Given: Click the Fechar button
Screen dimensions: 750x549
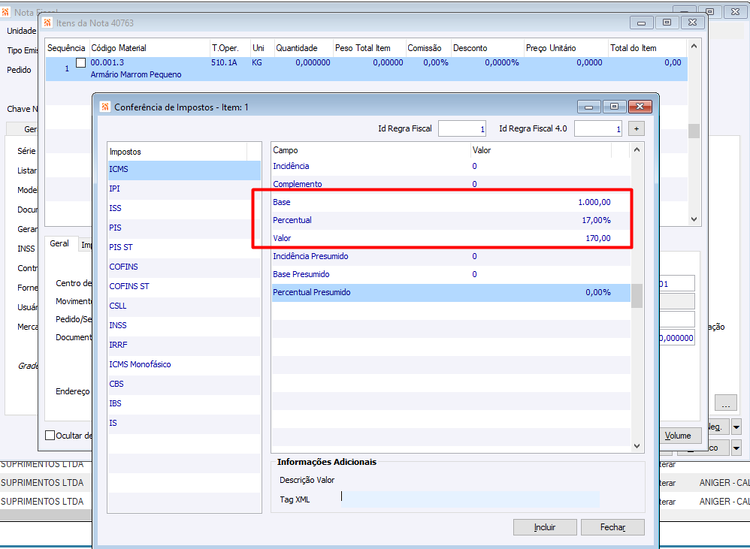Looking at the screenshot, I should [613, 527].
